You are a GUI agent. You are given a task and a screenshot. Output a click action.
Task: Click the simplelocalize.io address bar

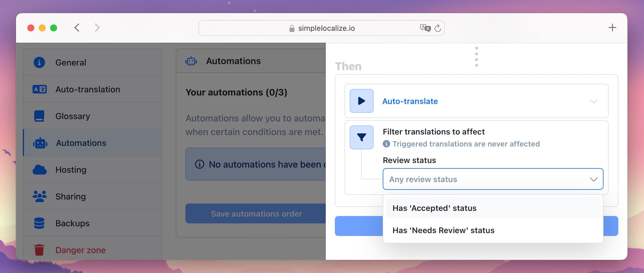pos(321,28)
